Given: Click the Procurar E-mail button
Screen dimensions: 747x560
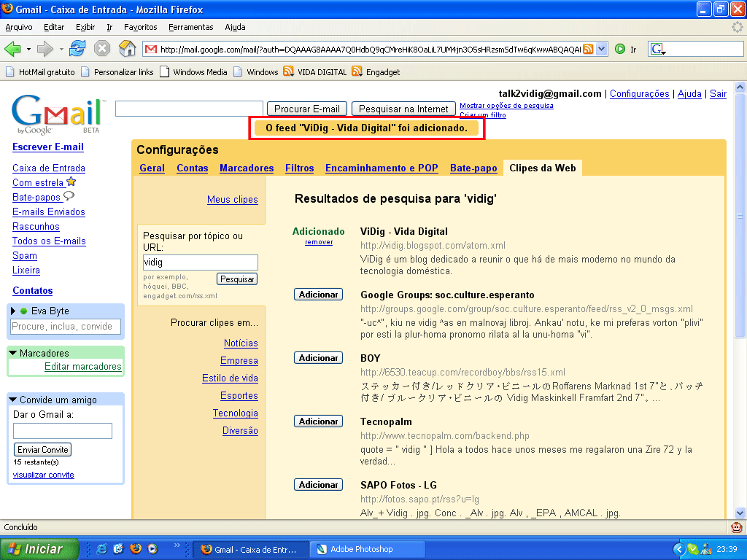Looking at the screenshot, I should tap(307, 109).
